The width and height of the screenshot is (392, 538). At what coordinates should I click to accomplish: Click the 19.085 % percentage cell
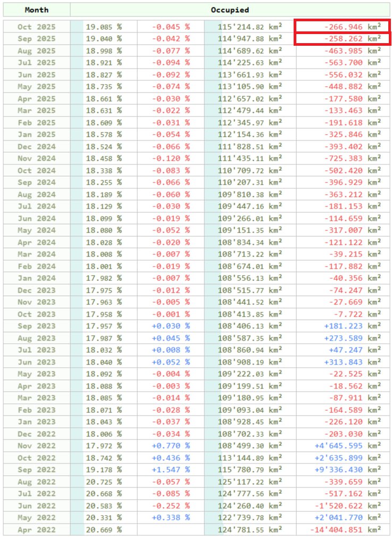pyautogui.click(x=104, y=27)
